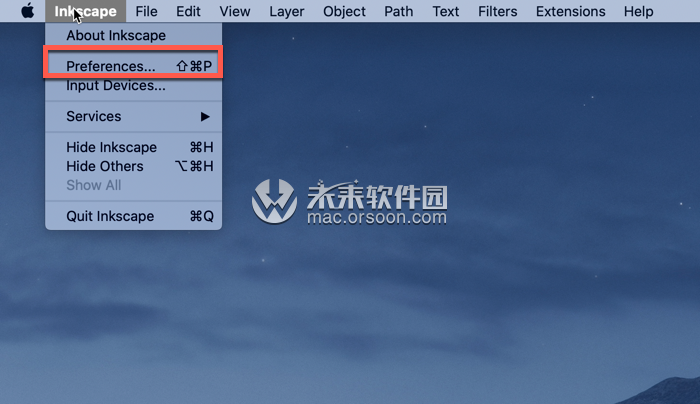Open Input Devices... entry
This screenshot has height=404, width=700.
[133, 85]
